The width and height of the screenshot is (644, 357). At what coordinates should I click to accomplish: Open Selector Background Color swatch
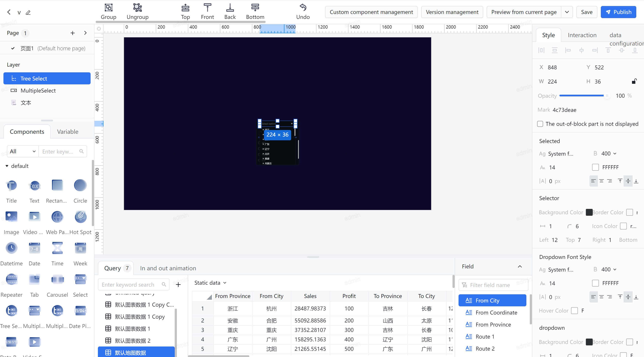pyautogui.click(x=589, y=212)
